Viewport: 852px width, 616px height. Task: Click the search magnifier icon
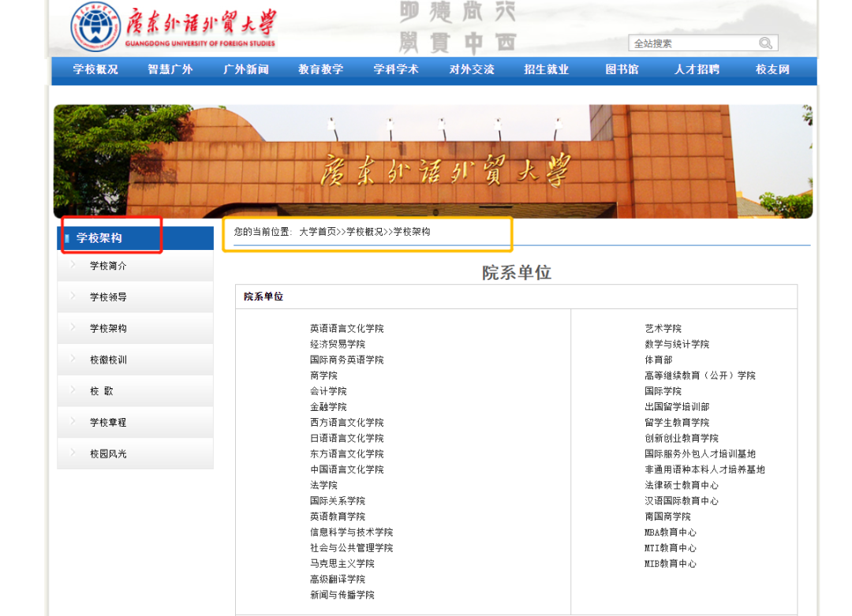765,43
